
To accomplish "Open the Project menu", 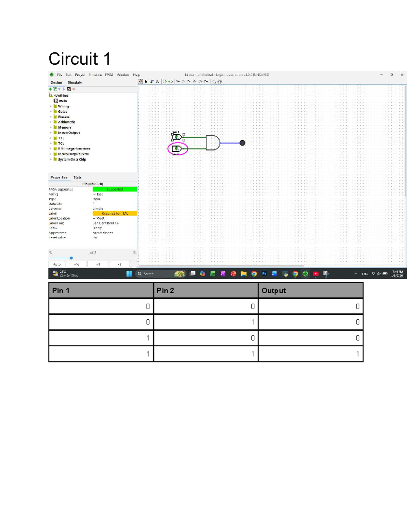I will (x=80, y=75).
